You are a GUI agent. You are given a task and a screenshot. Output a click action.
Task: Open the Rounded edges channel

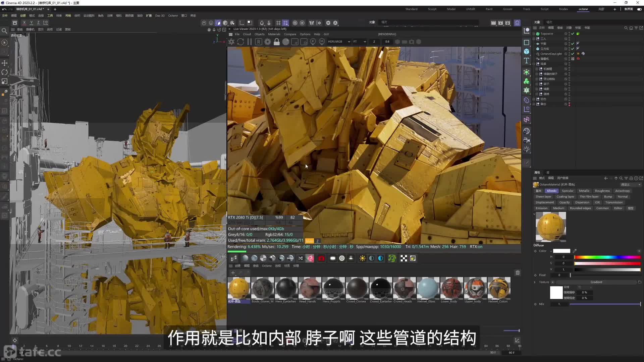(x=580, y=208)
